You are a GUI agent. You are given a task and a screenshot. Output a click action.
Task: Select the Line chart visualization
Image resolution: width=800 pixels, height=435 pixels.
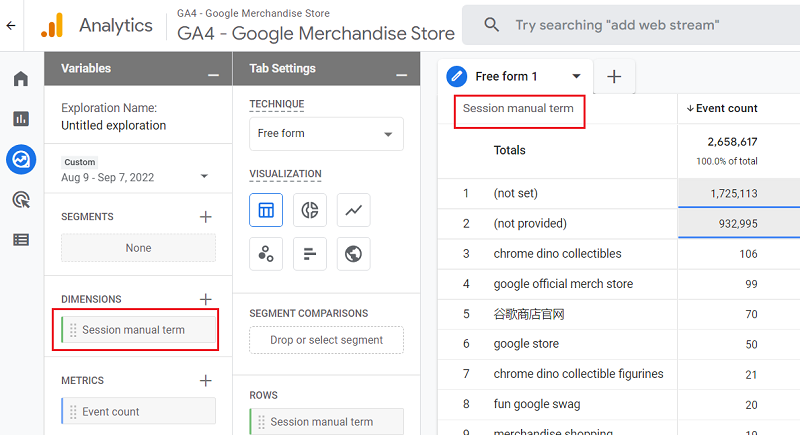[354, 210]
